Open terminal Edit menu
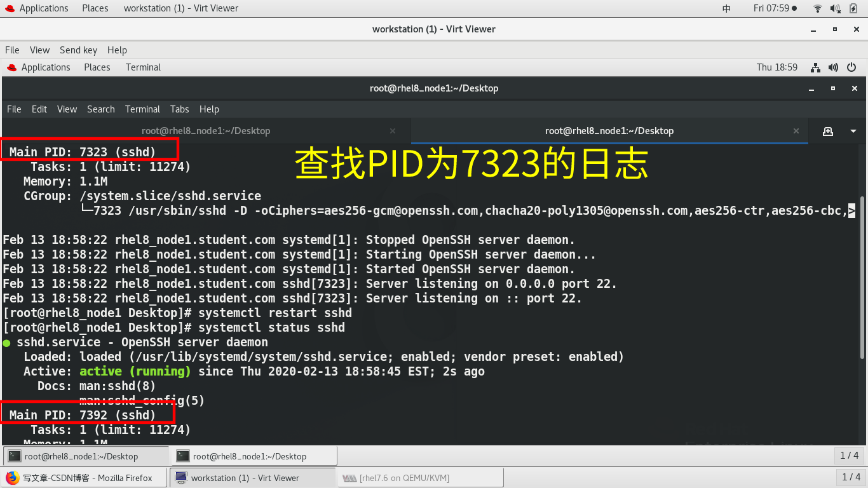Viewport: 868px width, 488px height. pyautogui.click(x=39, y=109)
